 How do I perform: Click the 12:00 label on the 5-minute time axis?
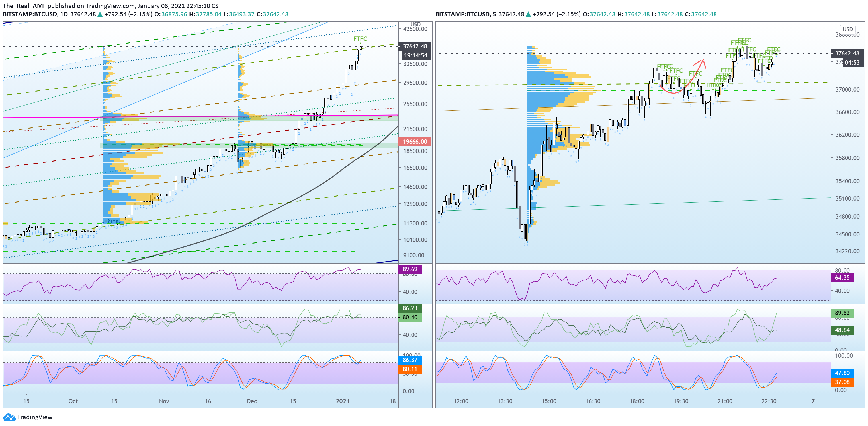click(461, 401)
